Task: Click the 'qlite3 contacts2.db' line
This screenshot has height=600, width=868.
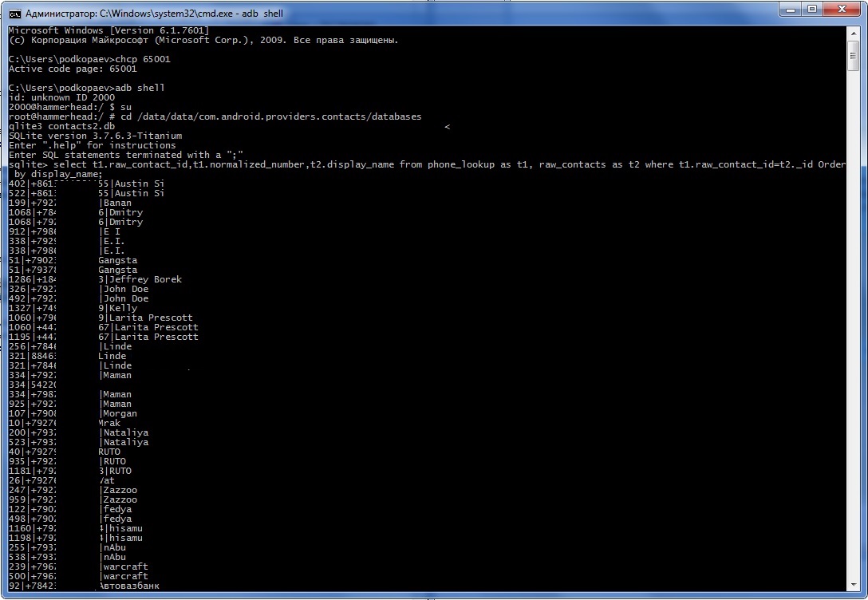Action: point(61,126)
